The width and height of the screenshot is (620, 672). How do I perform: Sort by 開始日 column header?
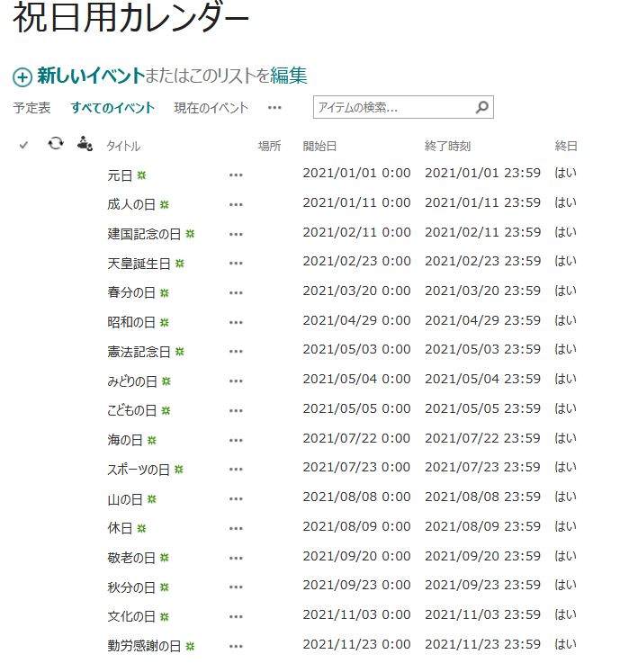[x=319, y=146]
